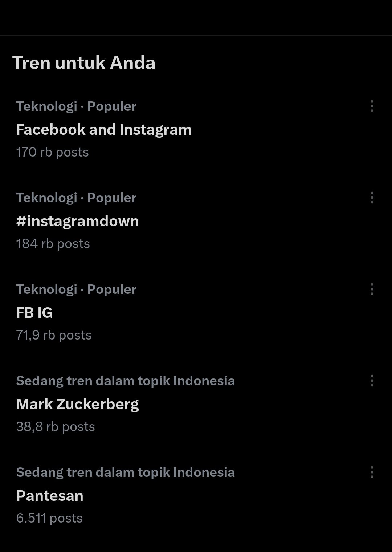View the Mark Zuckerberg trending topic
The image size is (392, 552).
pos(77,404)
